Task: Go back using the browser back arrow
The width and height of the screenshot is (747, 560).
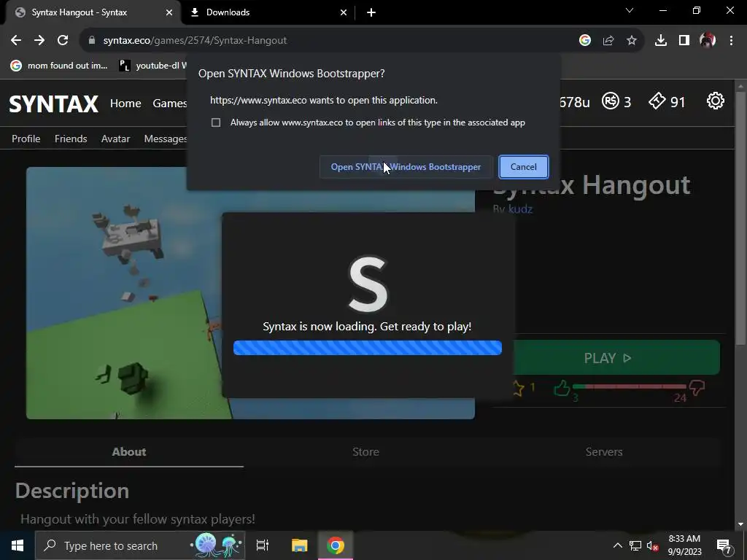Action: click(x=16, y=41)
